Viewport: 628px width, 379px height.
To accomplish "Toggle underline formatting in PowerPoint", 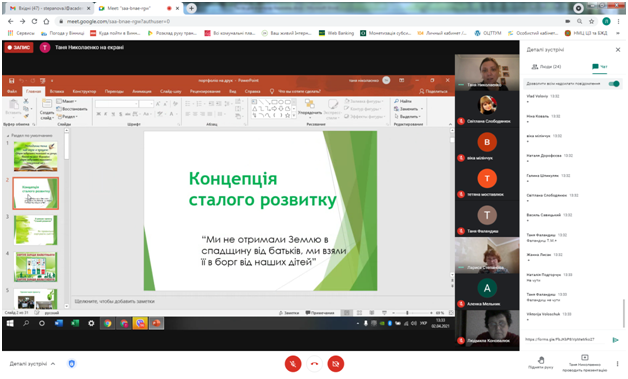I will pos(113,114).
